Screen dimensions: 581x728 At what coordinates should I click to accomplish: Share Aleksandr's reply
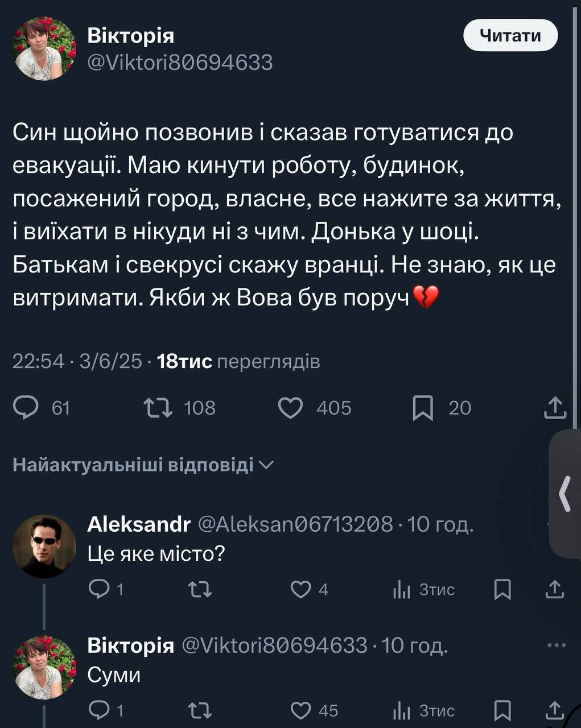554,590
